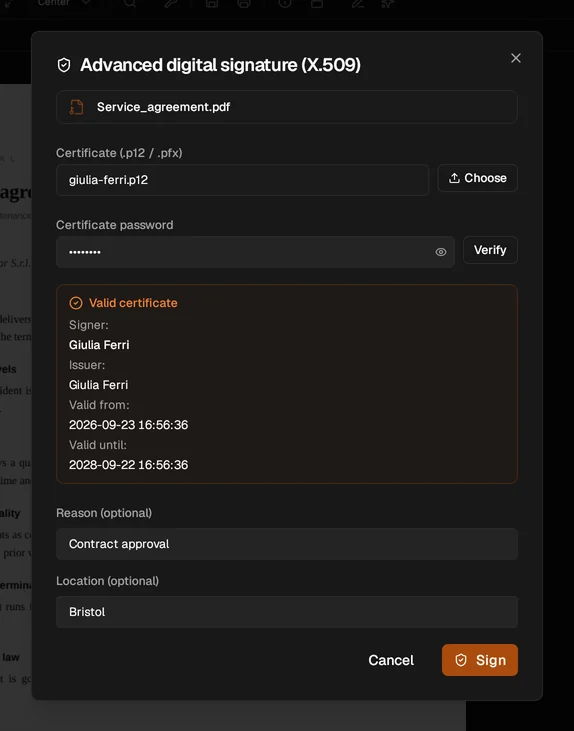This screenshot has height=731, width=574.
Task: Click the Certificate password field
Action: [x=255, y=252]
